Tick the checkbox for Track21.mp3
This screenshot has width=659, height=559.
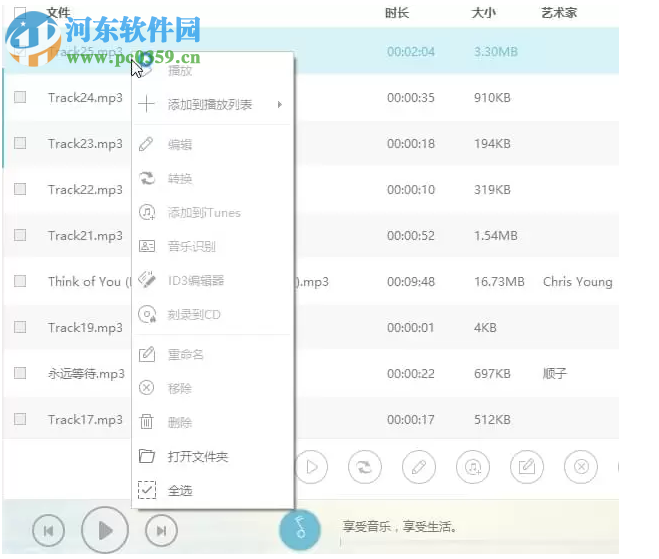20,235
